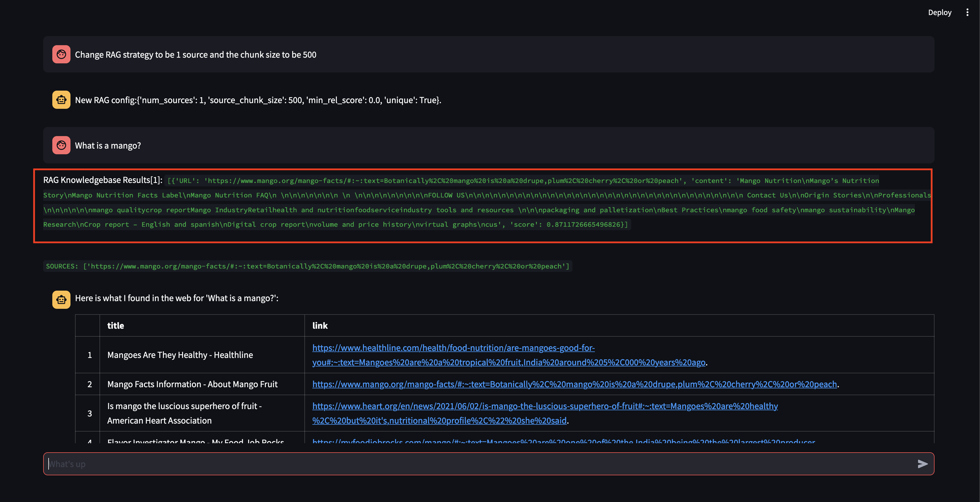
Task: Open the three-dot main menu
Action: click(x=967, y=13)
